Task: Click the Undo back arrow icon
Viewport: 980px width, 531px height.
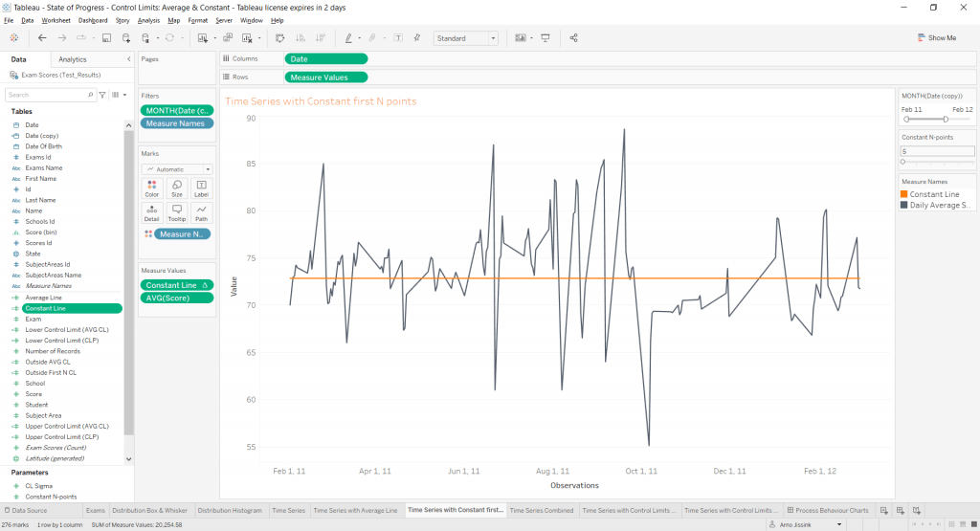Action: 42,38
